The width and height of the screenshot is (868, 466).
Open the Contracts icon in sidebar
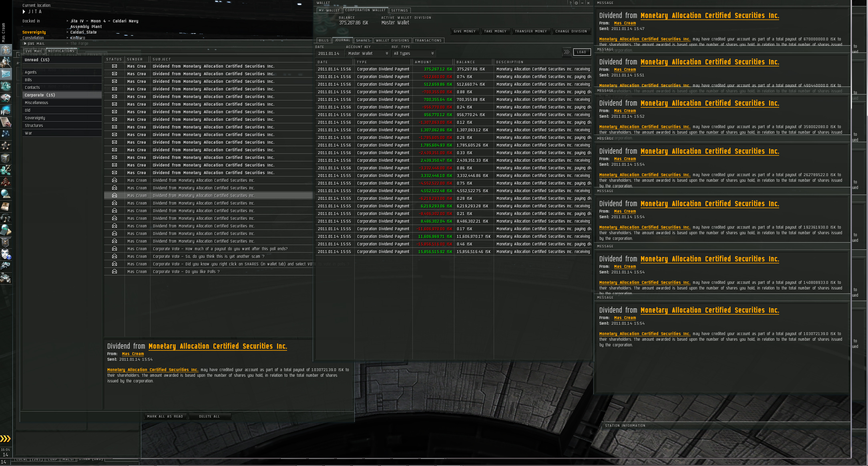pos(6,122)
